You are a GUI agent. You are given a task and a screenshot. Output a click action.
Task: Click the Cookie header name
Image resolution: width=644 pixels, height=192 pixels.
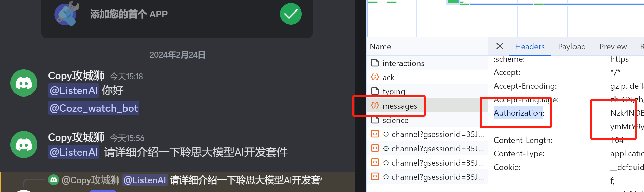point(507,167)
